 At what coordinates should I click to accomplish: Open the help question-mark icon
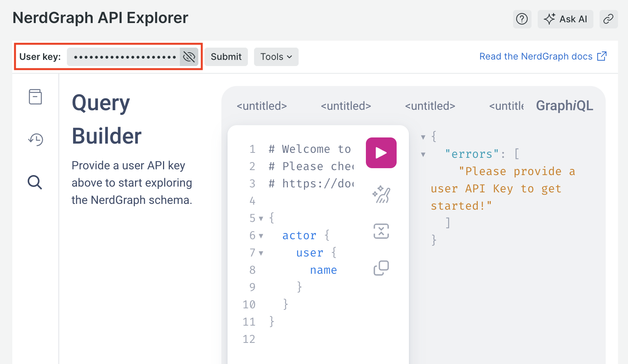(522, 19)
